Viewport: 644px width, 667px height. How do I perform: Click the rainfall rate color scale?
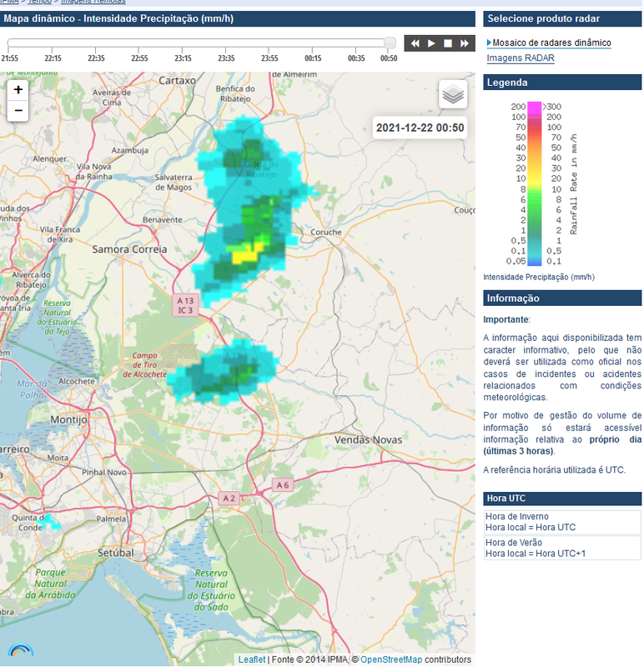click(534, 183)
